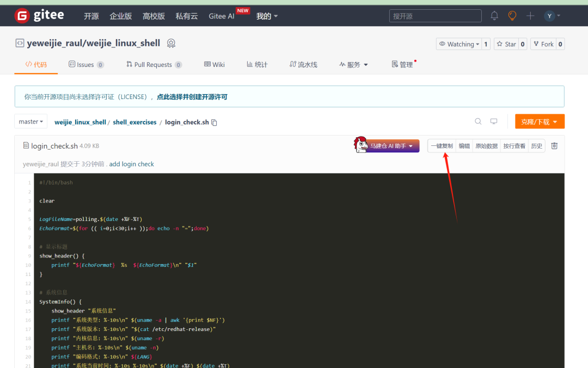Expand the master branch selector

pyautogui.click(x=30, y=121)
